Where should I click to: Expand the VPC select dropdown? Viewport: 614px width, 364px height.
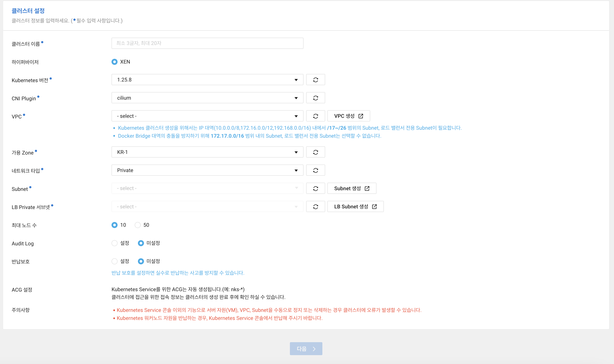(207, 116)
